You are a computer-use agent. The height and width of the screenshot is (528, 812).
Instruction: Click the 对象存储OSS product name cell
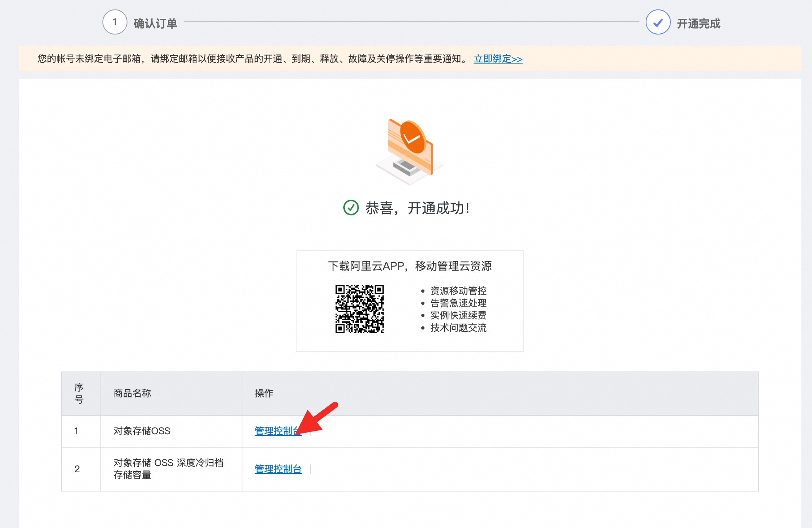142,431
